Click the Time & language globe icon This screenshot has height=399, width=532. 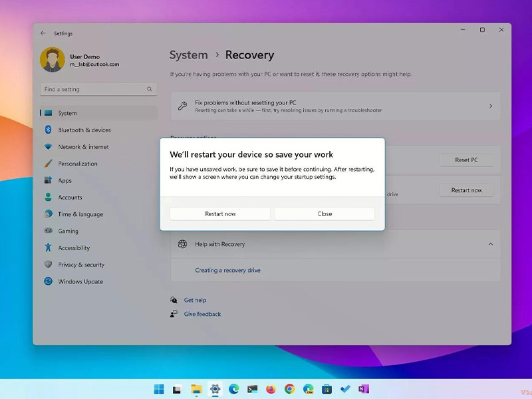(x=48, y=214)
